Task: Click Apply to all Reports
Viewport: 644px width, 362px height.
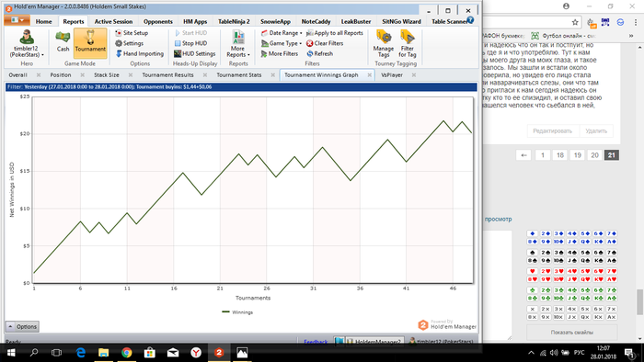Action: click(x=335, y=33)
